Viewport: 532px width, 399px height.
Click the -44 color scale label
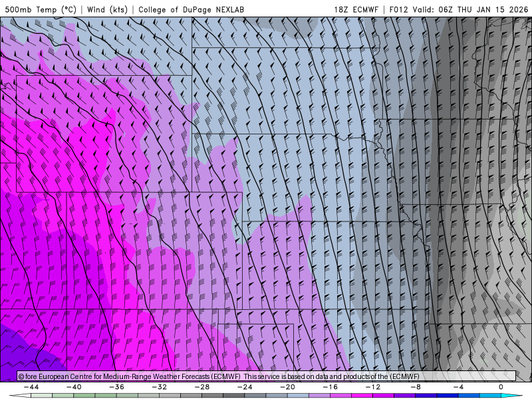coord(31,387)
